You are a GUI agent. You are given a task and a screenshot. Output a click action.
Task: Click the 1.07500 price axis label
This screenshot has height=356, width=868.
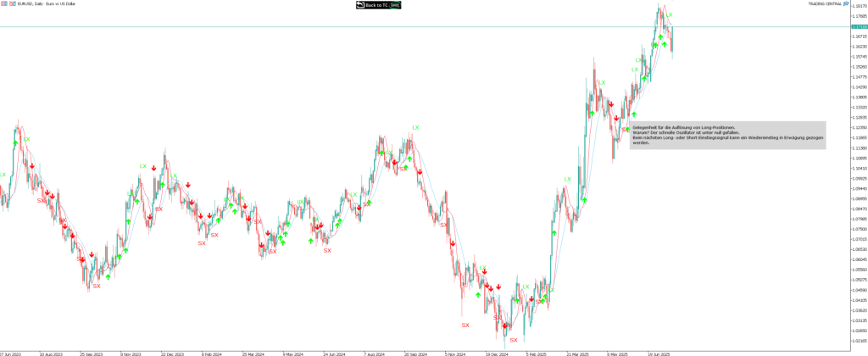coord(860,229)
